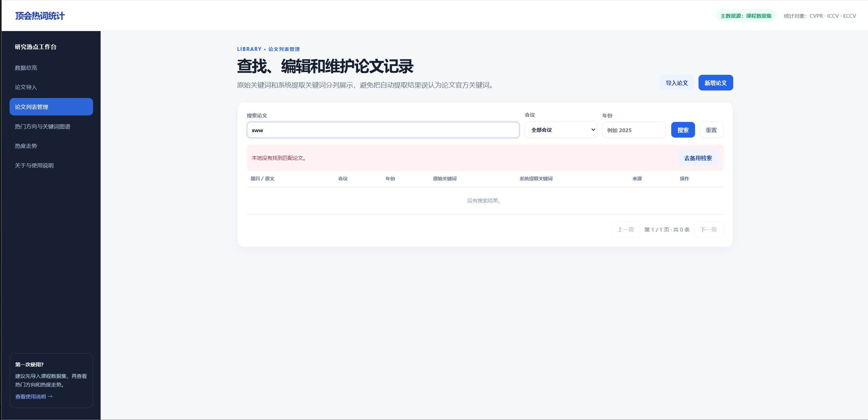Click the 研究热点工作台 sidebar heading
Screen dimensions: 868x420
pyautogui.click(x=35, y=47)
